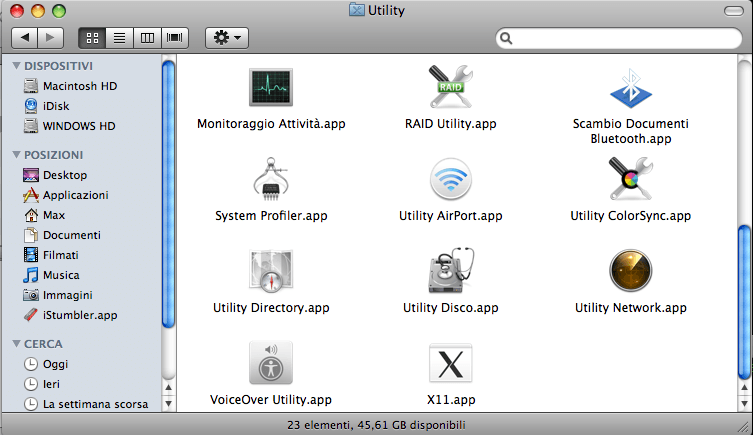The image size is (753, 435).
Task: Switch to column view
Action: [x=147, y=37]
